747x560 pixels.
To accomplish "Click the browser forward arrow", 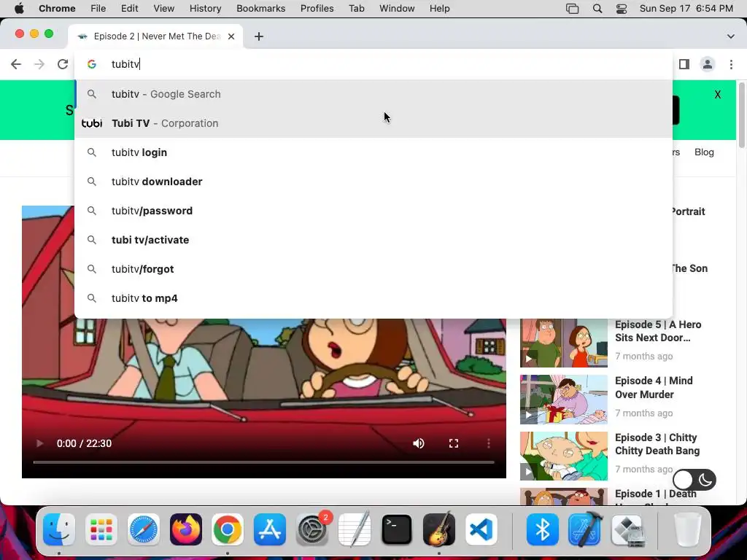I will click(x=39, y=64).
